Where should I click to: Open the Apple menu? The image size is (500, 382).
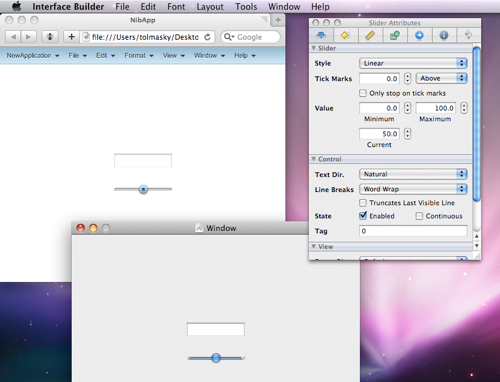pyautogui.click(x=16, y=6)
